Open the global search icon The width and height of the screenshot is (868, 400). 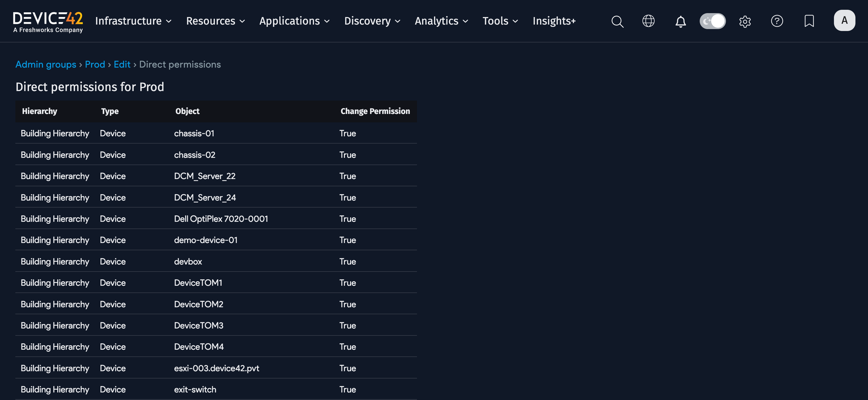(x=617, y=21)
